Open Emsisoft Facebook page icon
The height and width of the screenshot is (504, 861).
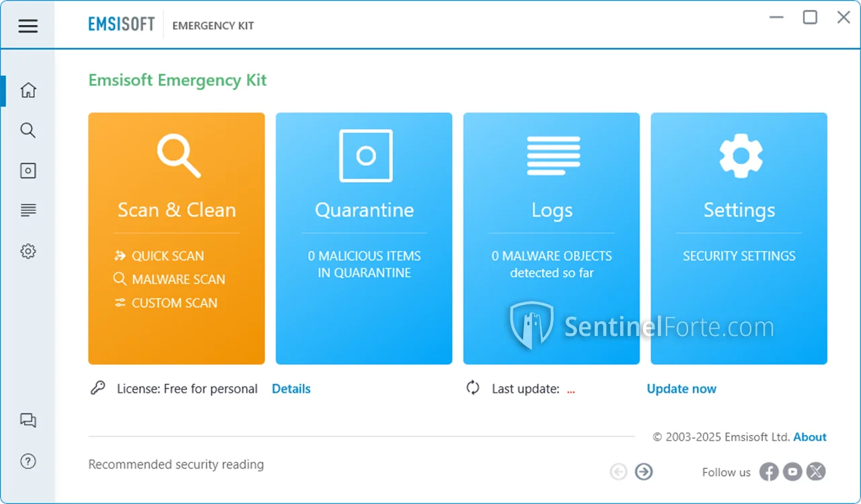[x=769, y=472]
